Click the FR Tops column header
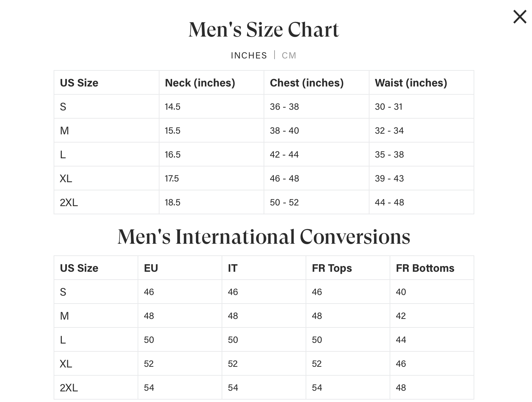Image resolution: width=532 pixels, height=402 pixels. point(332,268)
